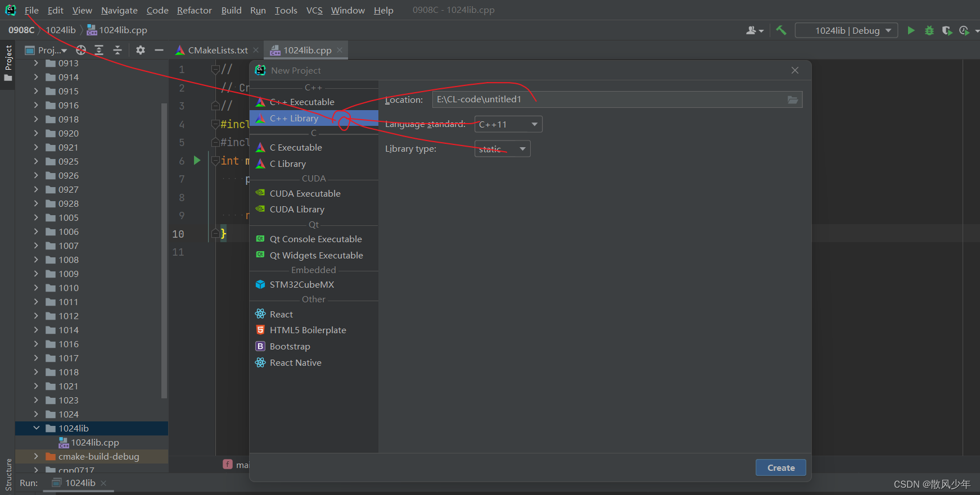Screen dimensions: 980x495
Task: Run with coverage shield icon
Action: [947, 30]
